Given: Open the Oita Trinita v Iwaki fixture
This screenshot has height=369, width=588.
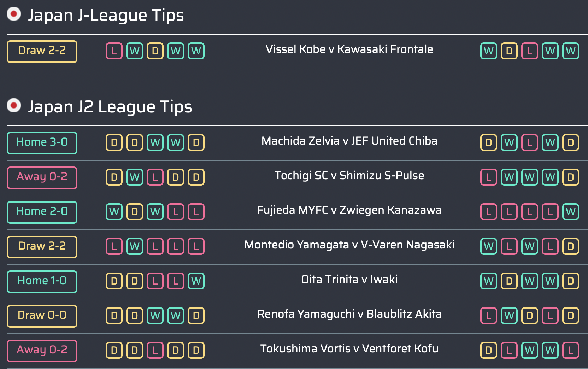Looking at the screenshot, I should click(349, 279).
